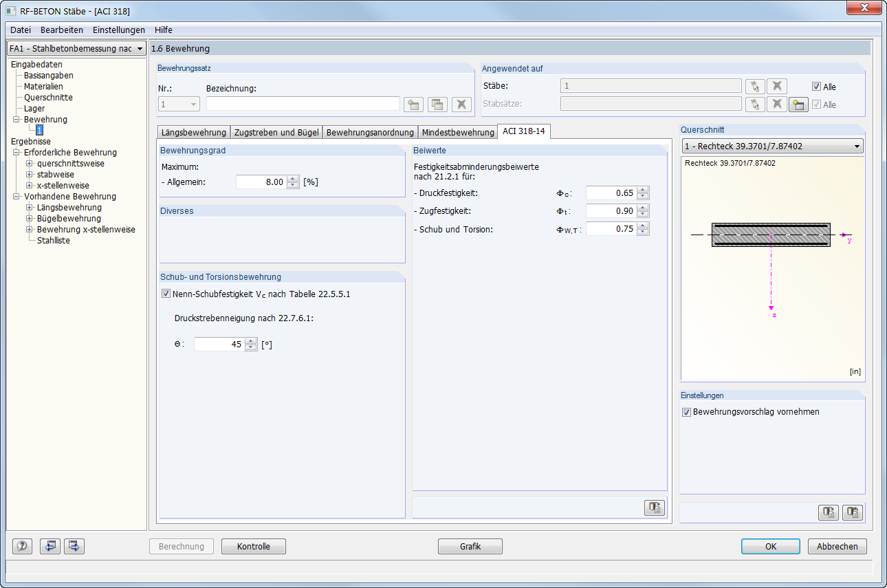This screenshot has height=588, width=887.
Task: Toggle Bewehrungsvorschlag vornehmen checkbox
Action: coord(686,413)
